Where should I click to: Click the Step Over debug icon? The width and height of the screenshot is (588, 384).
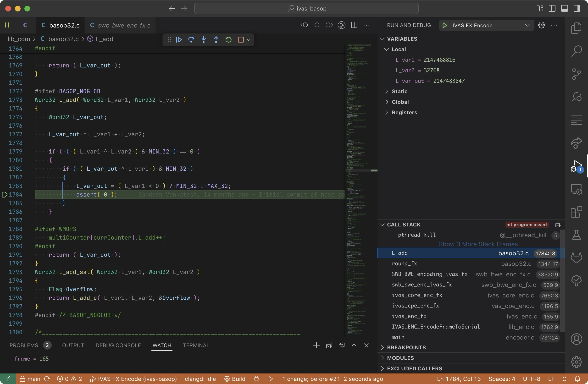point(191,39)
